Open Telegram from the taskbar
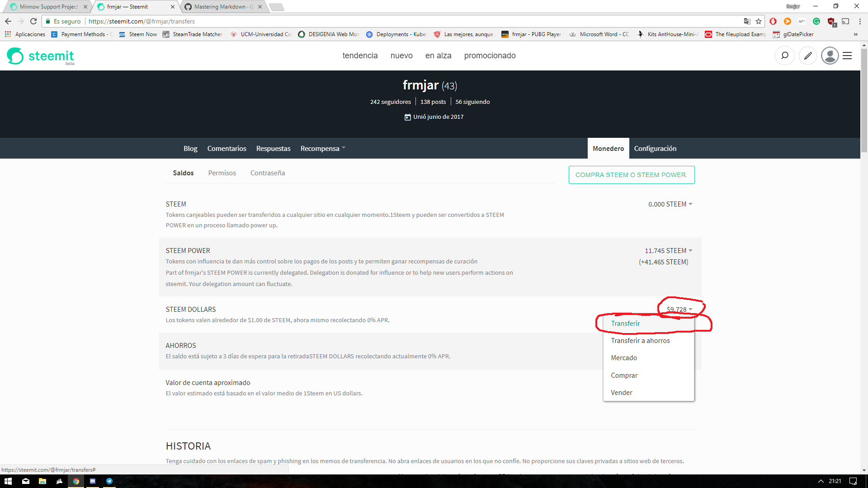868x488 pixels. pyautogui.click(x=109, y=481)
